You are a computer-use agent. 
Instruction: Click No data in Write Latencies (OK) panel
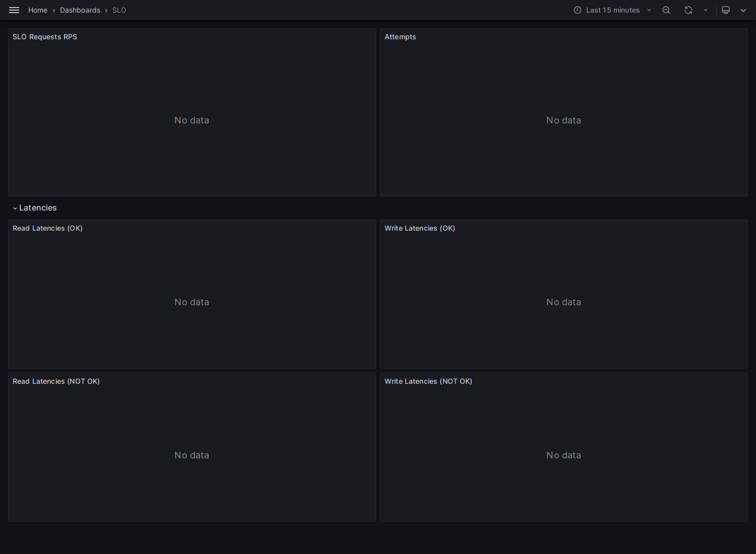[563, 302]
